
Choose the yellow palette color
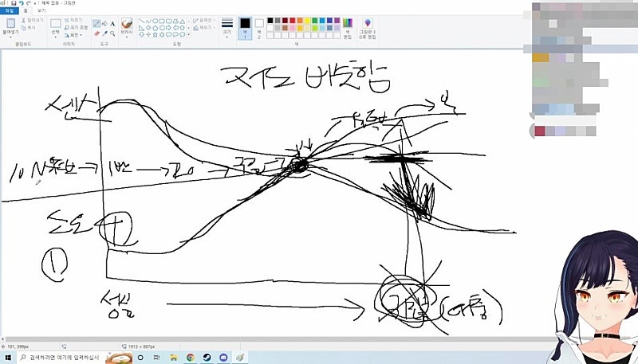pos(307,21)
